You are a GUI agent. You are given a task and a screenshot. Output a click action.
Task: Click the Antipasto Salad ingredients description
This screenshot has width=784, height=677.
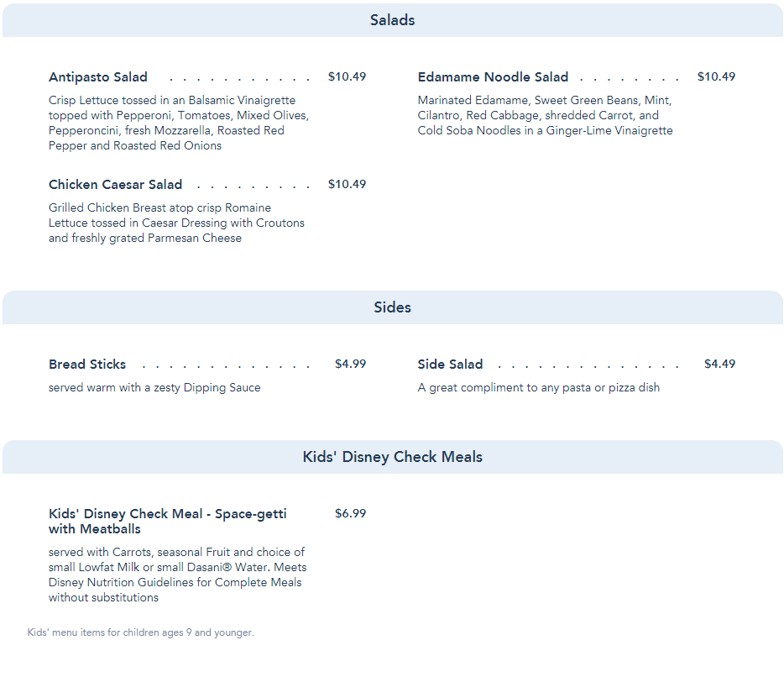click(x=179, y=123)
